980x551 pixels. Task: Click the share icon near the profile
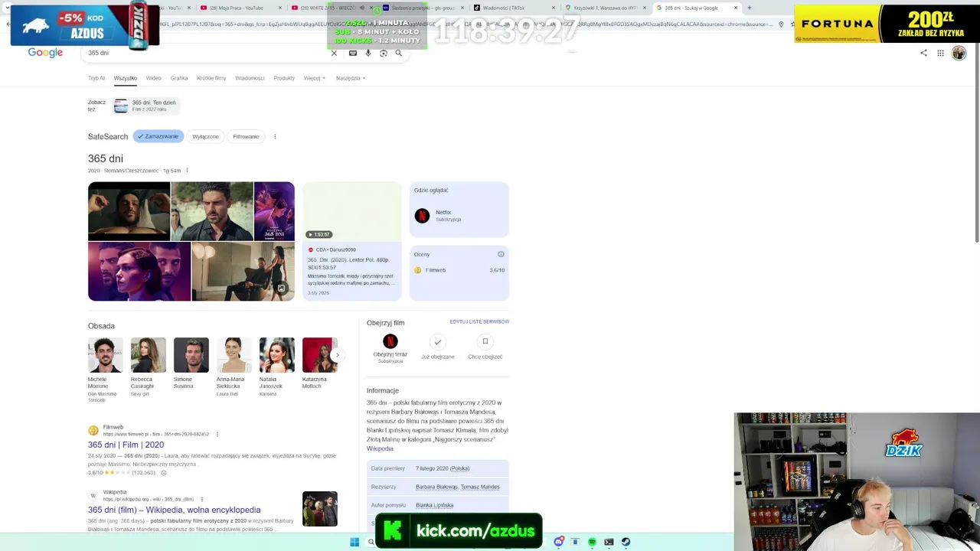(x=923, y=53)
